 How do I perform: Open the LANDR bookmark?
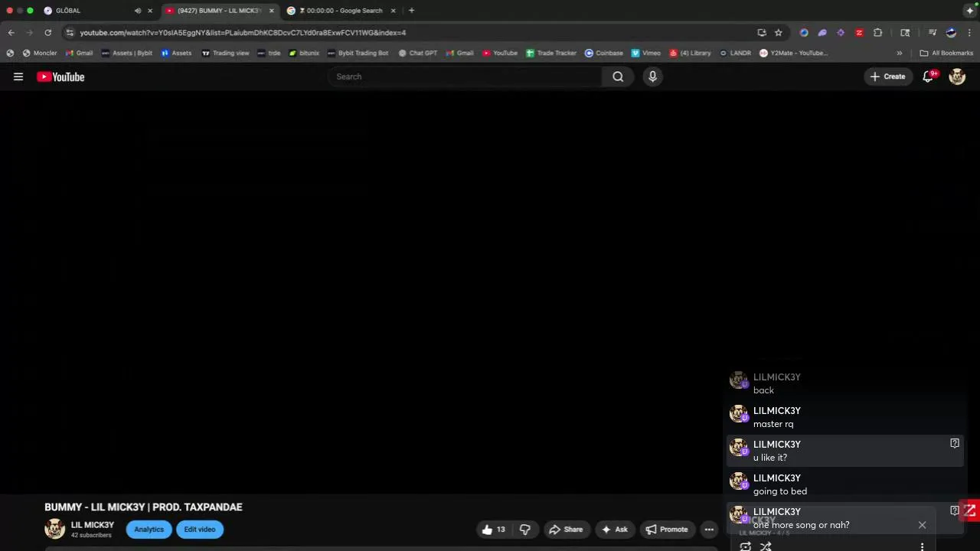(x=735, y=54)
